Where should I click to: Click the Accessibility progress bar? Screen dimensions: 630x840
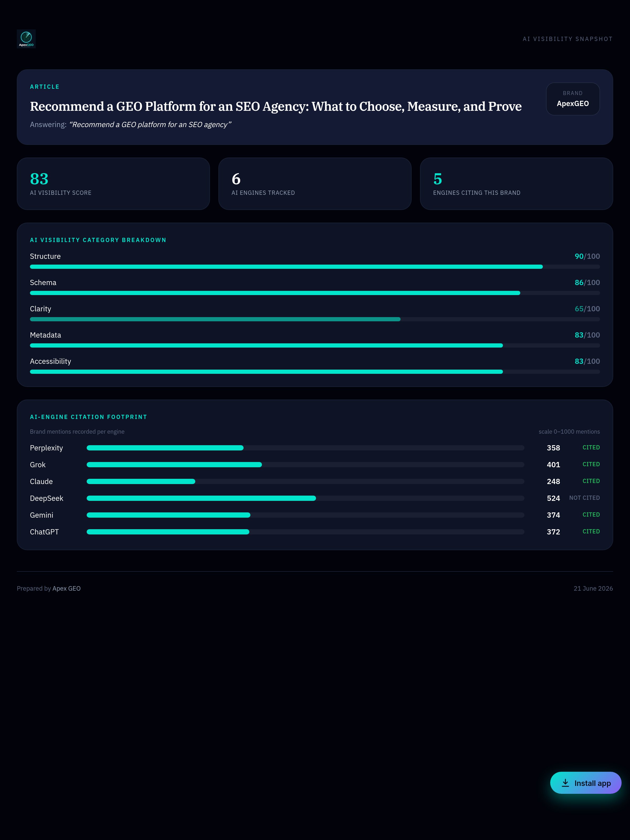tap(315, 372)
